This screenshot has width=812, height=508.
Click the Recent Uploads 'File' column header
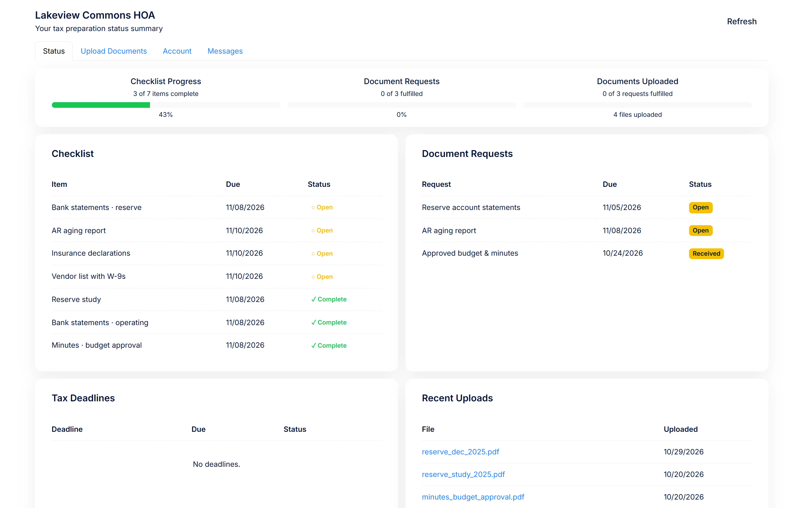tap(428, 429)
